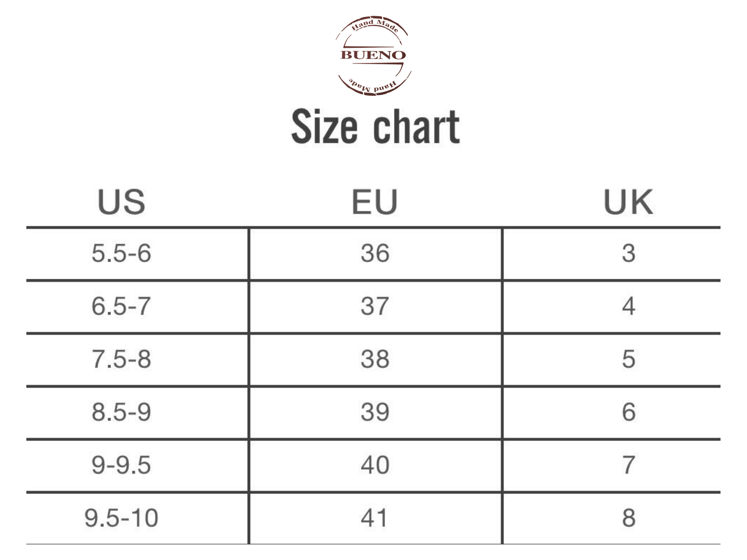Click the UK size 3 cell

612,253
